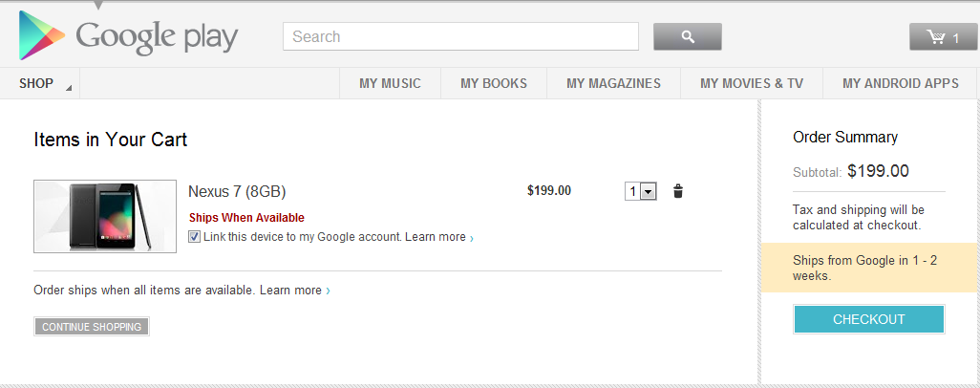Open the shopping cart icon with 1 item
This screenshot has height=388, width=980.
pyautogui.click(x=943, y=37)
